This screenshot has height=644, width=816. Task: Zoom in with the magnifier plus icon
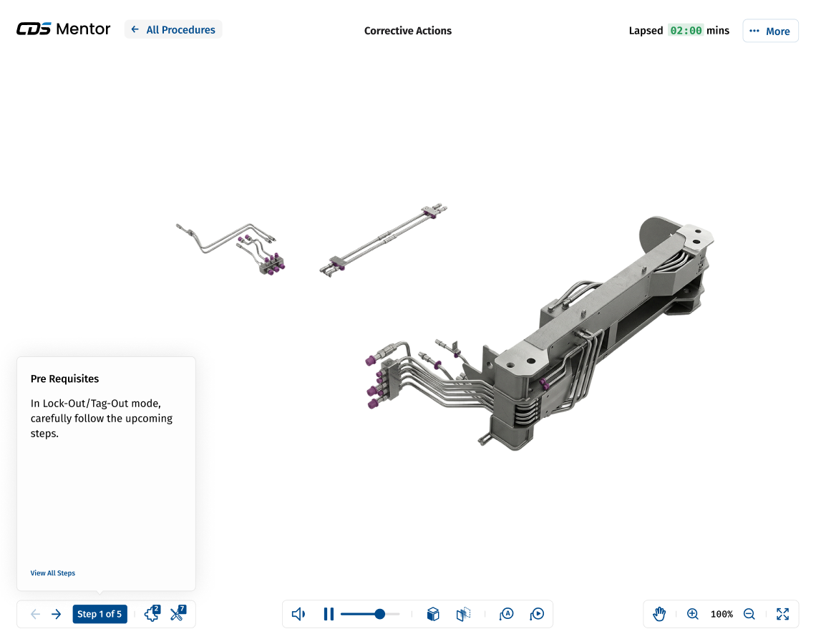692,614
